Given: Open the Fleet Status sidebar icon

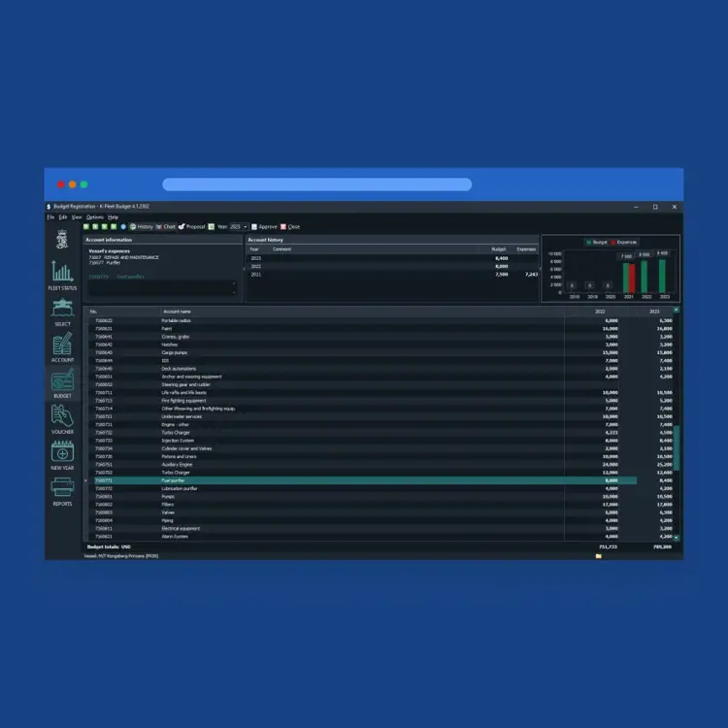Looking at the screenshot, I should pyautogui.click(x=62, y=274).
